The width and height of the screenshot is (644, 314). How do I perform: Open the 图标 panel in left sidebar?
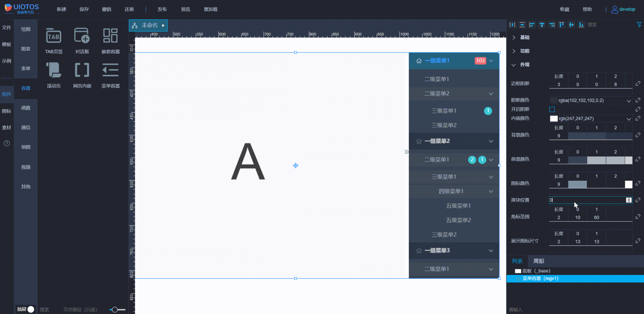pos(7,111)
